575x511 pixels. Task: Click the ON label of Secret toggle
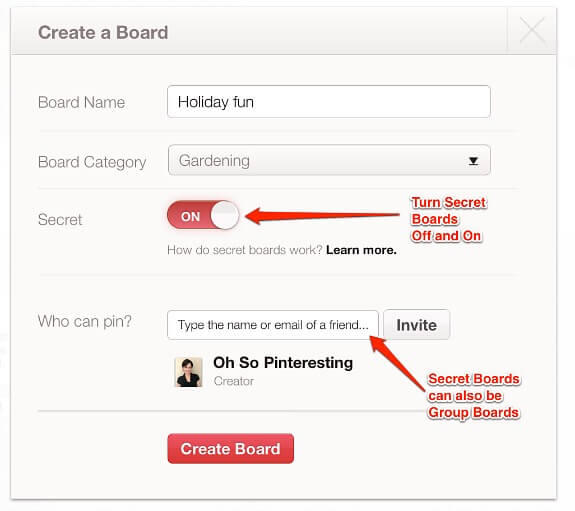click(x=190, y=216)
